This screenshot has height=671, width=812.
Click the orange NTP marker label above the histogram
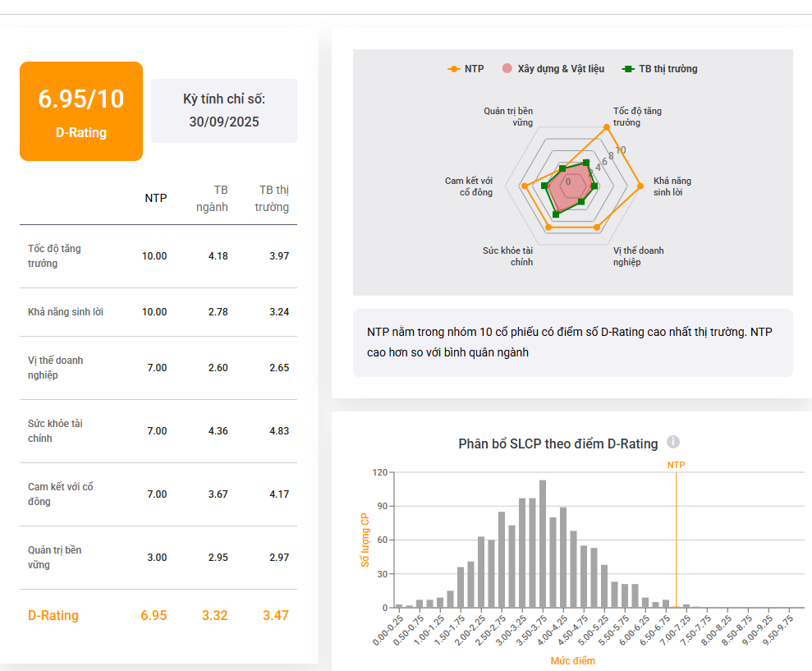(x=676, y=465)
